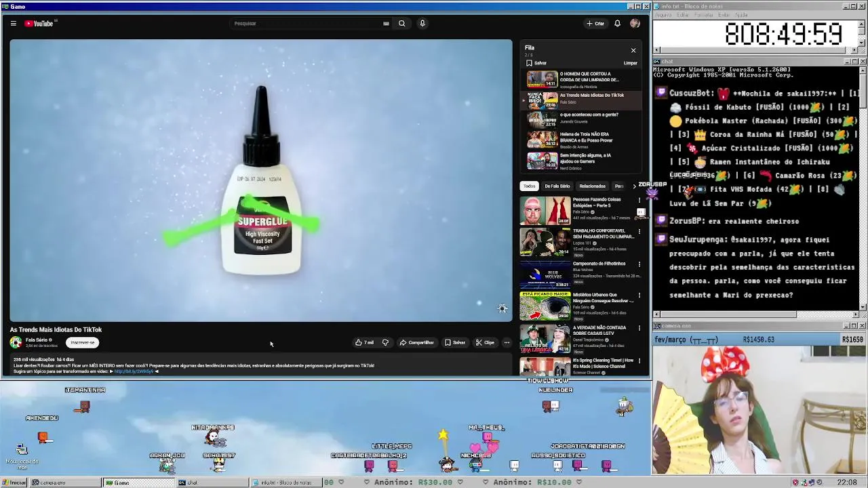Open the notifications bell
The width and height of the screenshot is (868, 488).
(x=617, y=23)
